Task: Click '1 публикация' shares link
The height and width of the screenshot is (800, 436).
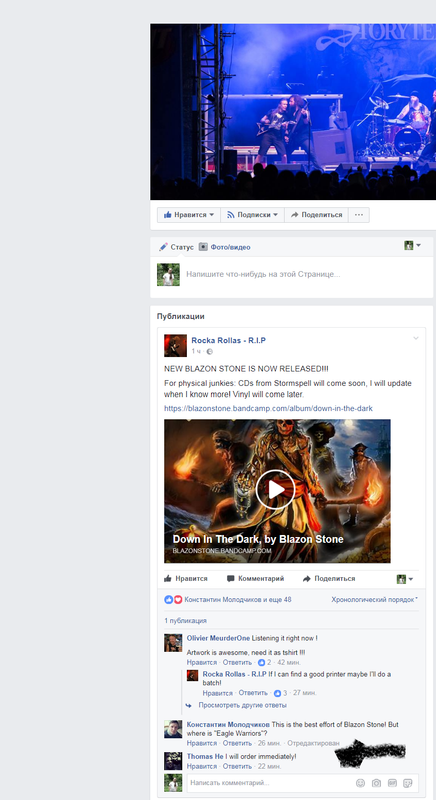Action: (x=185, y=621)
